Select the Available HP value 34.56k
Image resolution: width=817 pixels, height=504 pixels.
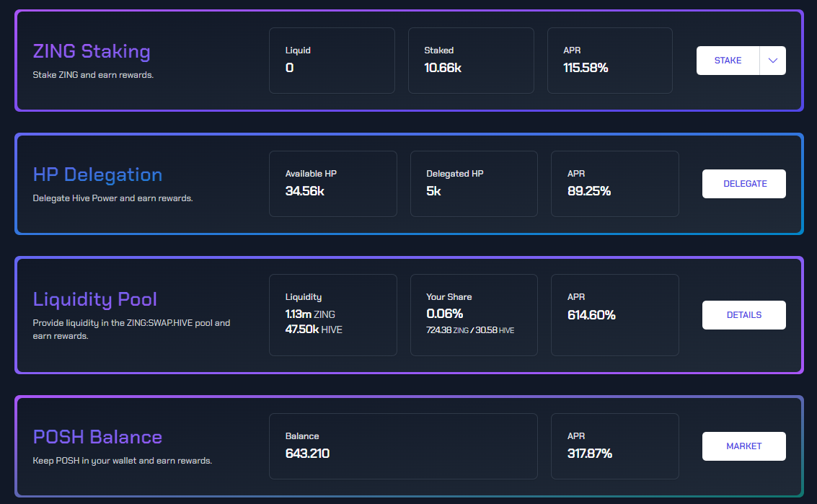305,191
